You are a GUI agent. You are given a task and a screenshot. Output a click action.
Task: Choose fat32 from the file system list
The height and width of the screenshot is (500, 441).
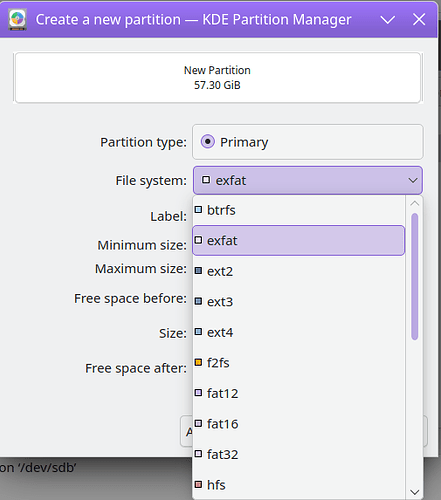(x=299, y=454)
